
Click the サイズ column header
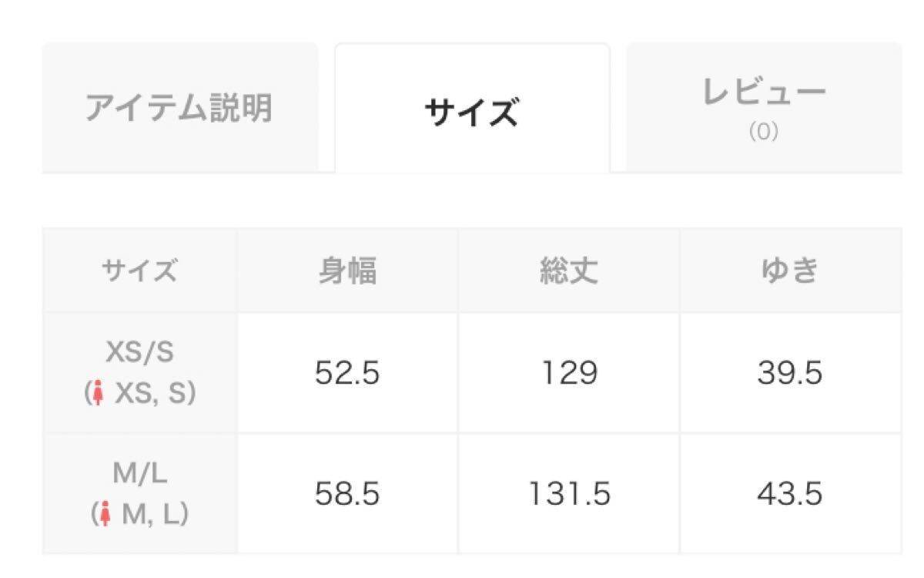tap(139, 271)
